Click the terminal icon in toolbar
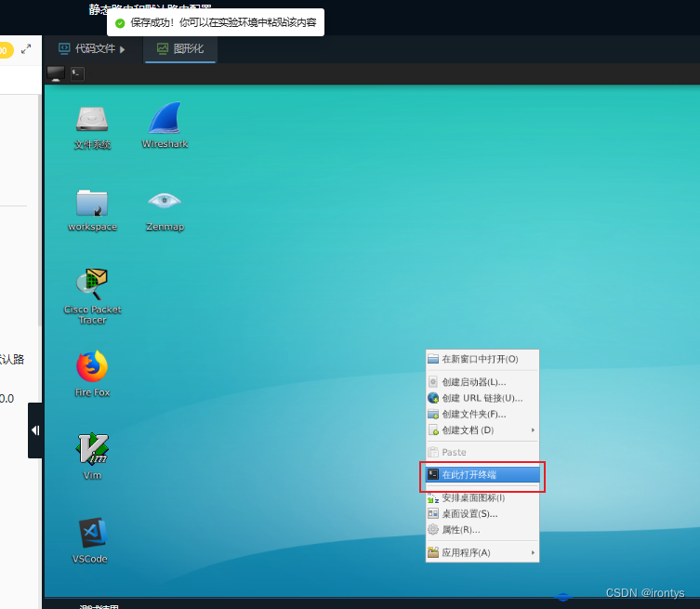The image size is (700, 609). click(78, 73)
